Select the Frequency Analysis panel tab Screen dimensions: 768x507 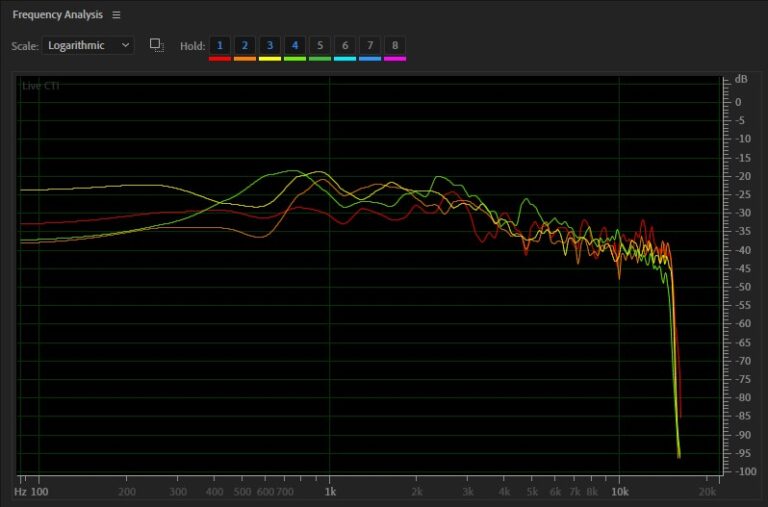58,15
